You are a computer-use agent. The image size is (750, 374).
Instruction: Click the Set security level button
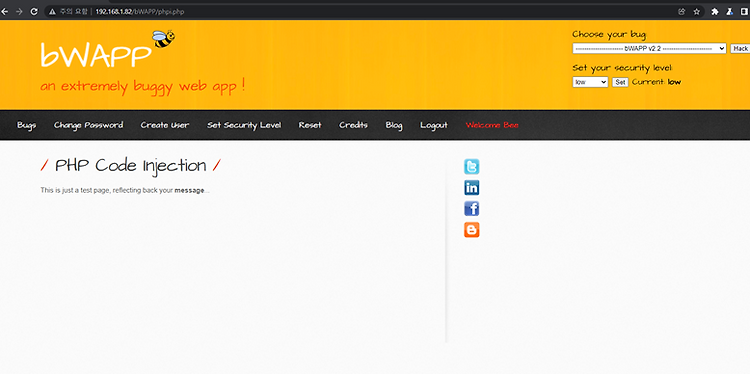620,82
